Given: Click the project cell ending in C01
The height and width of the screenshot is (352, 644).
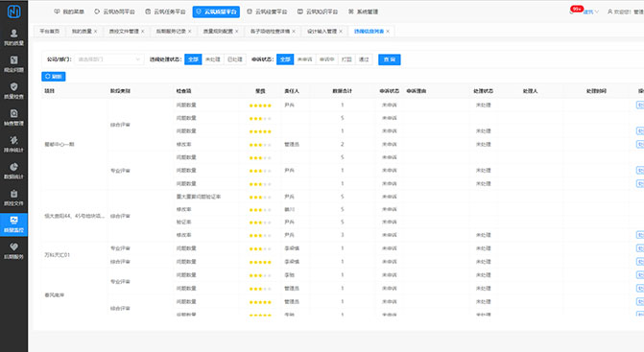Looking at the screenshot, I should coord(57,255).
